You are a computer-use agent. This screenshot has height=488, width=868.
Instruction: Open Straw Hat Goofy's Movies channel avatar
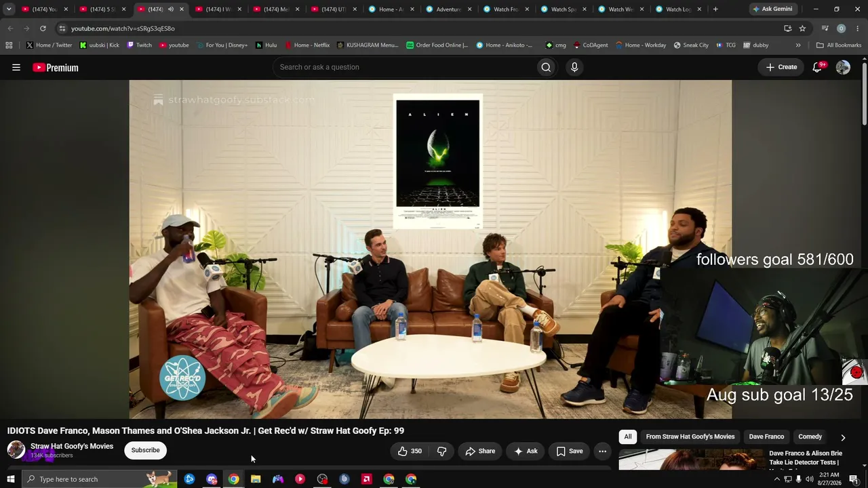(16, 450)
